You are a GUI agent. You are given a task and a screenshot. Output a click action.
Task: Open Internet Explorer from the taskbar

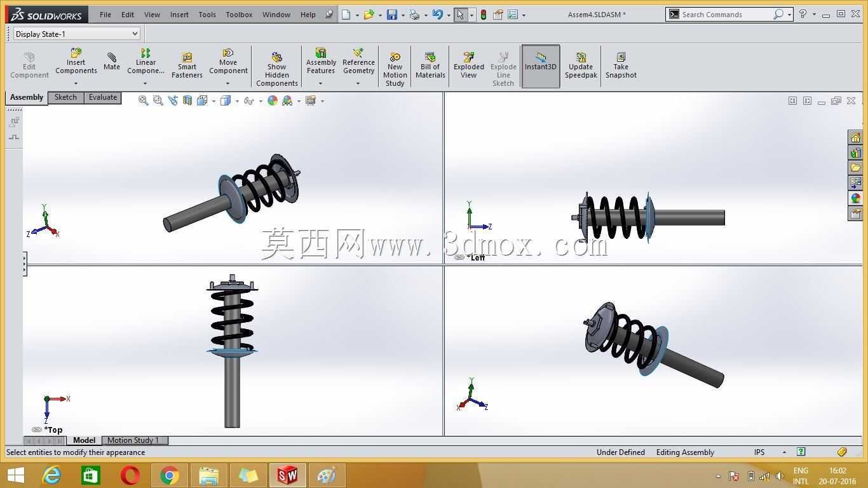(x=51, y=475)
